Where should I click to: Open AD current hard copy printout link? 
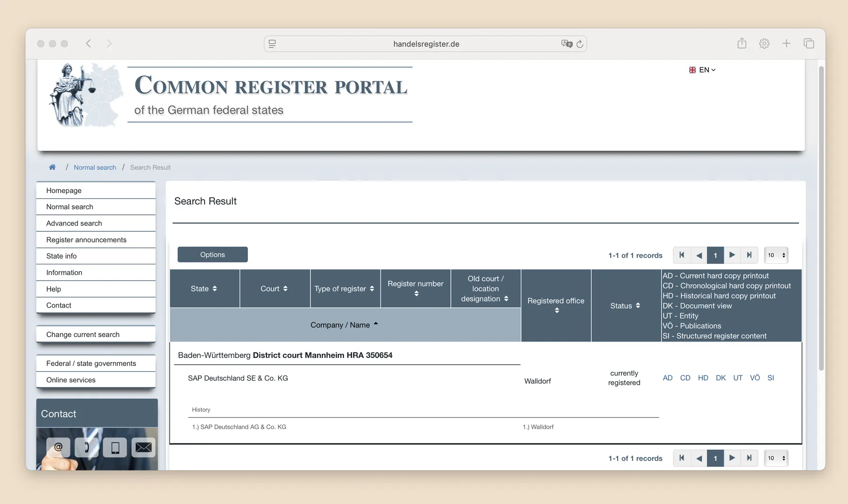tap(668, 378)
